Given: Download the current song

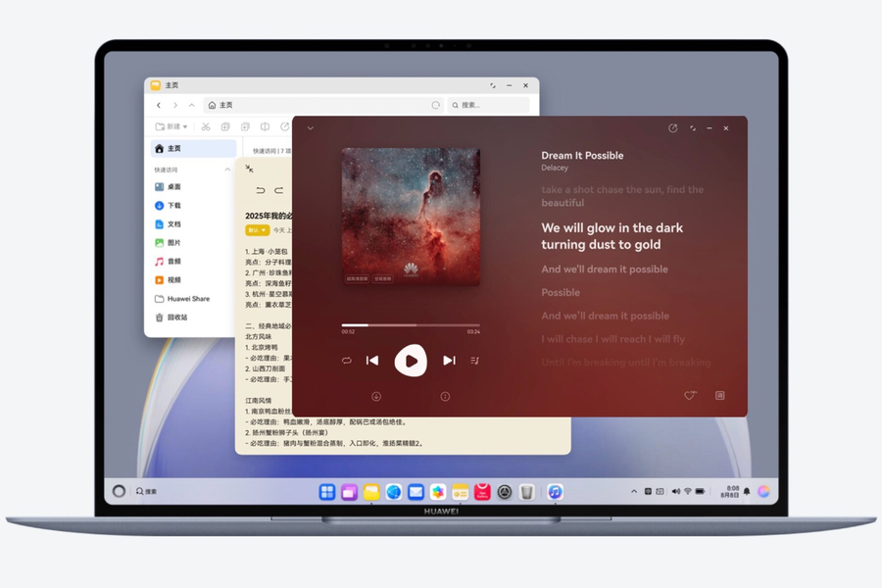Looking at the screenshot, I should [x=376, y=397].
